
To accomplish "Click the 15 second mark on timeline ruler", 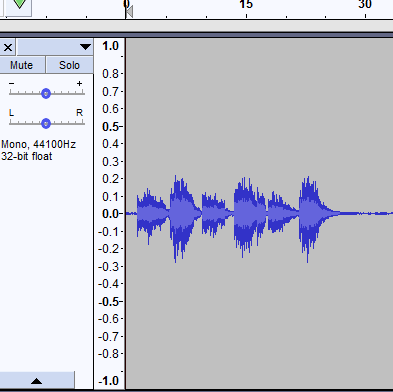I will [246, 5].
